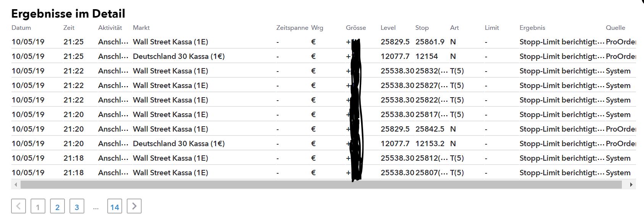Click the Quelle column header

pyautogui.click(x=615, y=28)
